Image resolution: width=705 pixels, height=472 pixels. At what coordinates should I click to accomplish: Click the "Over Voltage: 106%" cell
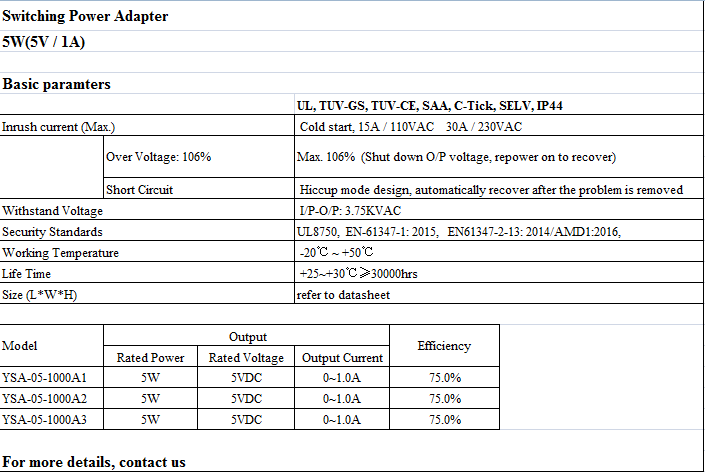pos(158,158)
